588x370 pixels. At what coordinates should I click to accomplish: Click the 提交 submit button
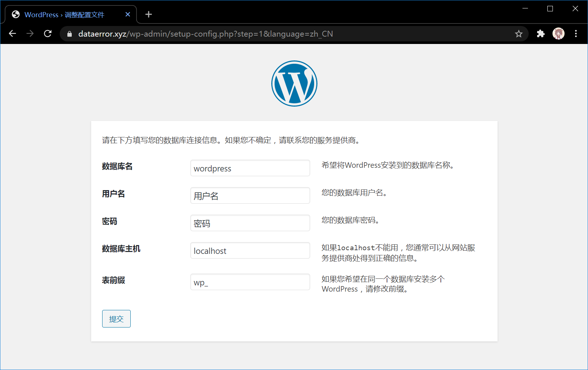pos(116,319)
